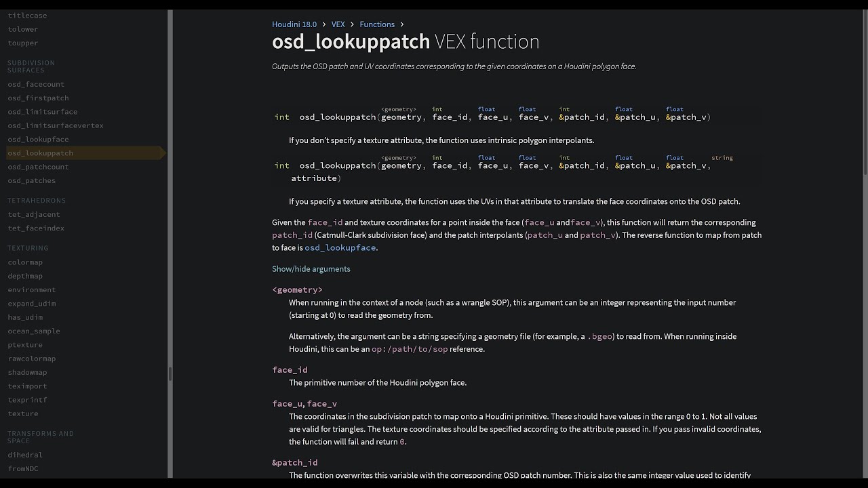Viewport: 868px width, 488px height.
Task: Click the &patch_id argument heading
Action: pyautogui.click(x=295, y=463)
